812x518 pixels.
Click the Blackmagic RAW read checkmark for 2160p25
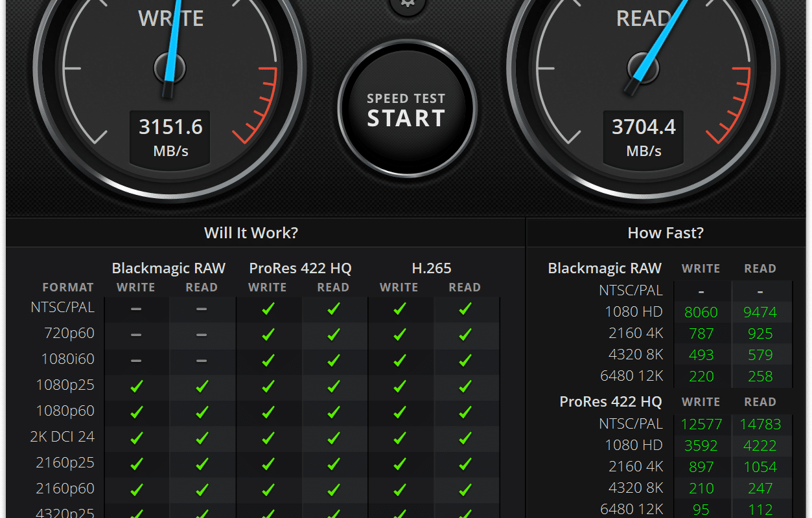coord(202,464)
